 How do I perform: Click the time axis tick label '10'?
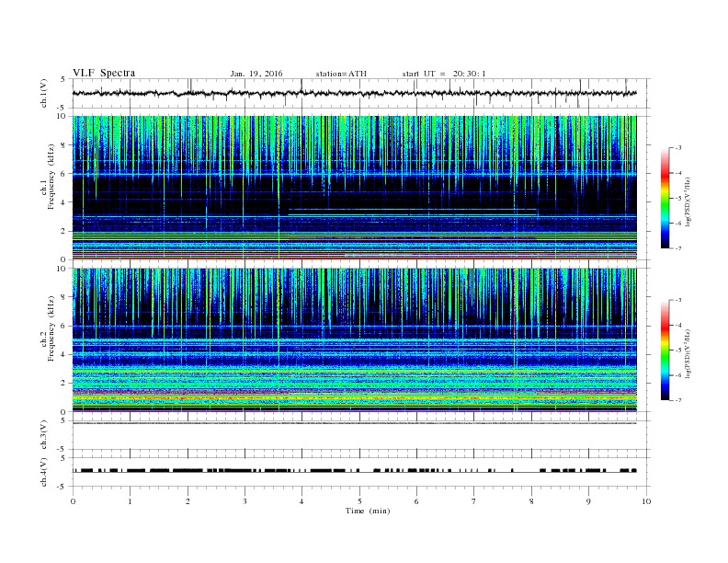tap(646, 501)
